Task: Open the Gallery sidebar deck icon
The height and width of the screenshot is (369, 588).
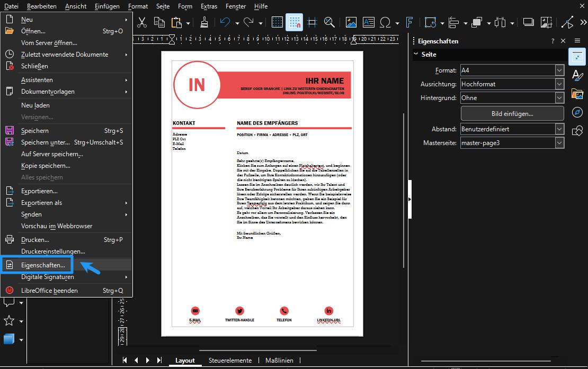Action: point(577,94)
